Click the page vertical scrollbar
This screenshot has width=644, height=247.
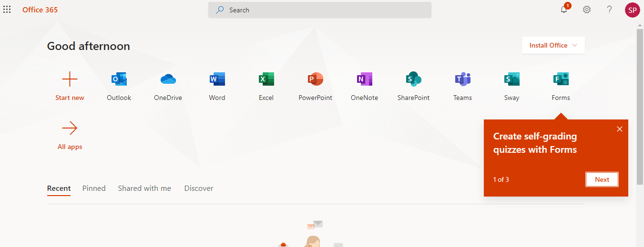640,107
